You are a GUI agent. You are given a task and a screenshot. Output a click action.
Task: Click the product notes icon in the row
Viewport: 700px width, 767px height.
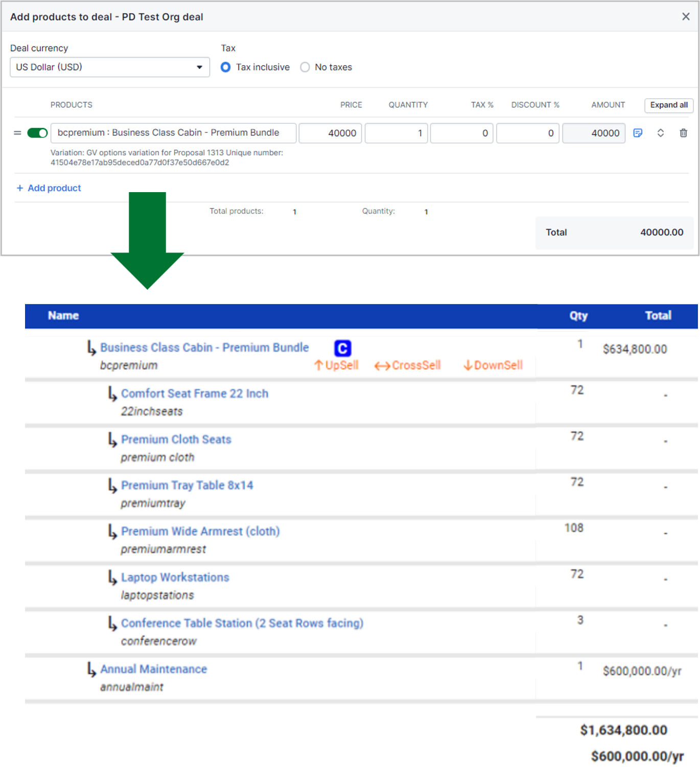pyautogui.click(x=638, y=133)
